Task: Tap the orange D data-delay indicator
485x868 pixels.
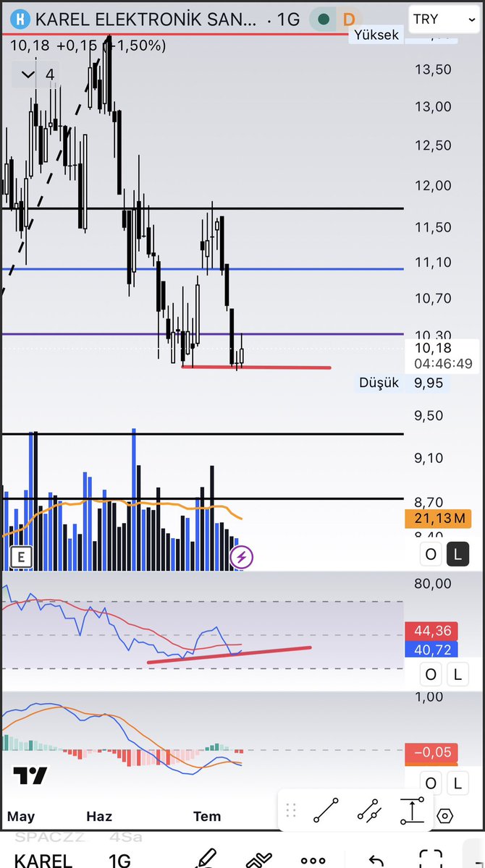Action: coord(350,20)
